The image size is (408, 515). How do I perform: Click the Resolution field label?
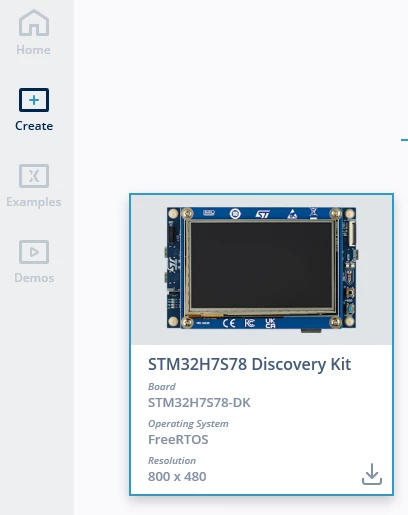[172, 460]
